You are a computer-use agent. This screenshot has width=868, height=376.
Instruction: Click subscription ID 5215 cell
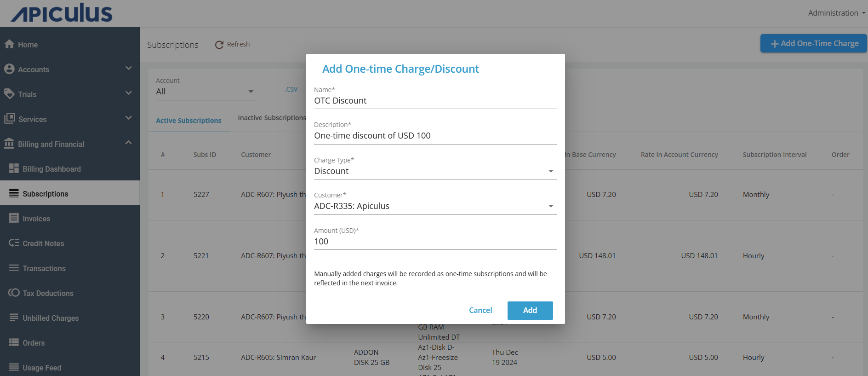point(201,358)
